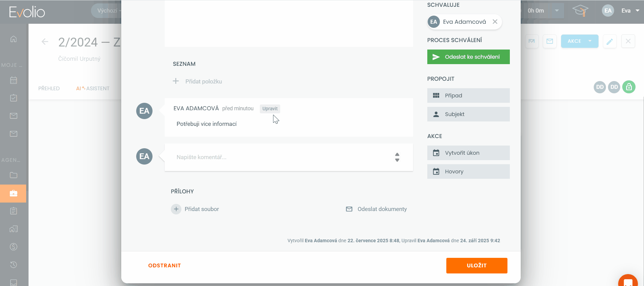Open the calendar icon in the sidebar
Viewport: 644px width, 286px height.
pyautogui.click(x=14, y=80)
